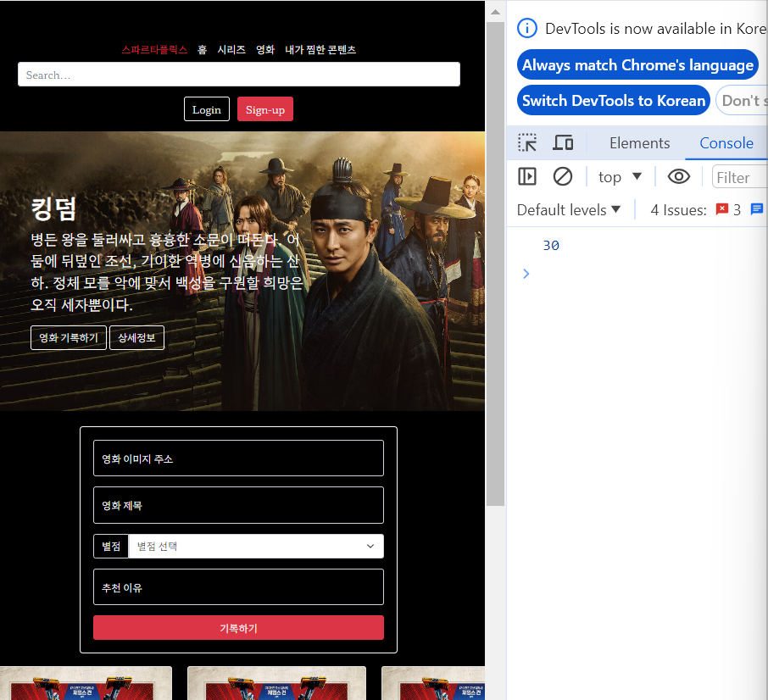Focus the 영화 제목 field
This screenshot has height=700, width=768.
point(238,505)
